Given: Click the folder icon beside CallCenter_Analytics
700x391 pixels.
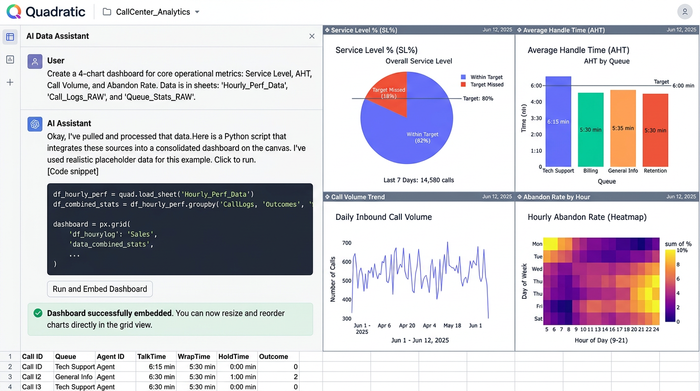Looking at the screenshot, I should pos(107,12).
